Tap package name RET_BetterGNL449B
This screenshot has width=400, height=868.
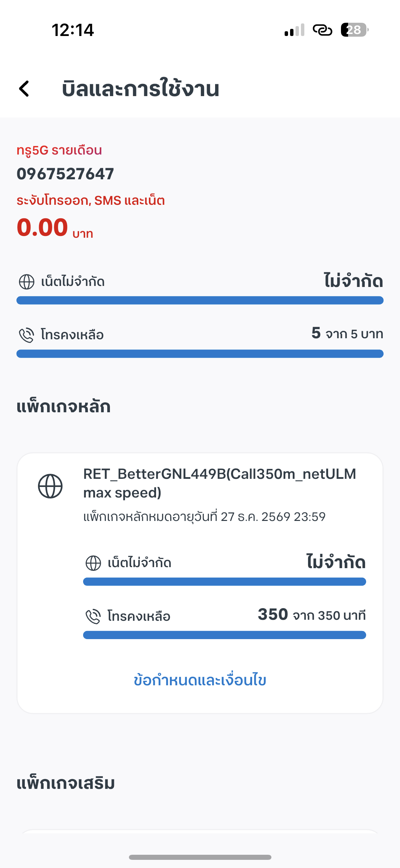pos(220,483)
